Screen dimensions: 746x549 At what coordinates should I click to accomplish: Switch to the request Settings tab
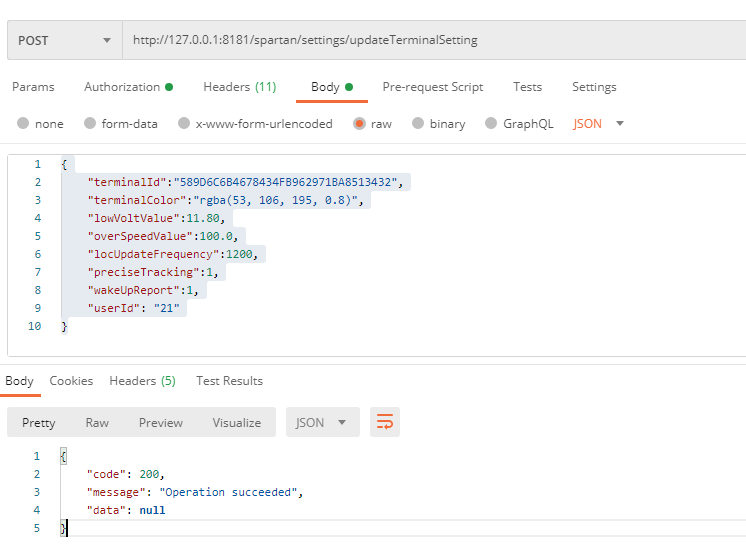594,87
